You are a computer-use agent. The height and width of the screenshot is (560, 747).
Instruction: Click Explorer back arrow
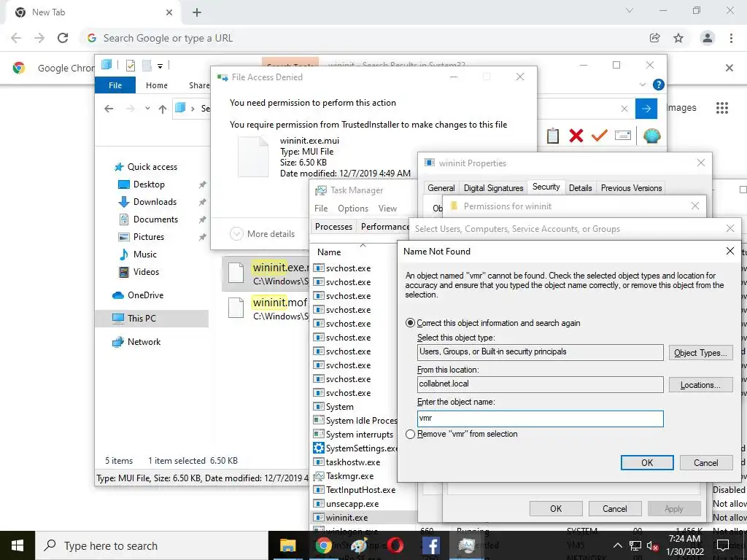(x=109, y=109)
